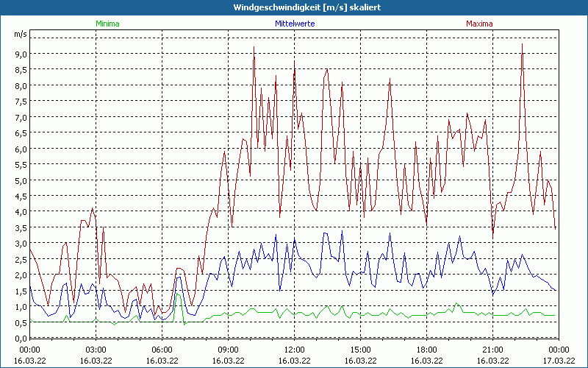Click the 16.03.22 date under 21:00
The width and height of the screenshot is (588, 368).
(492, 361)
